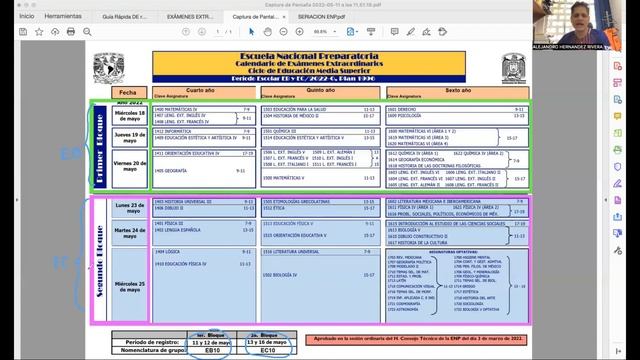Open Fill & Sign sidebar tool
This screenshot has width=640, height=360.
click(x=618, y=183)
